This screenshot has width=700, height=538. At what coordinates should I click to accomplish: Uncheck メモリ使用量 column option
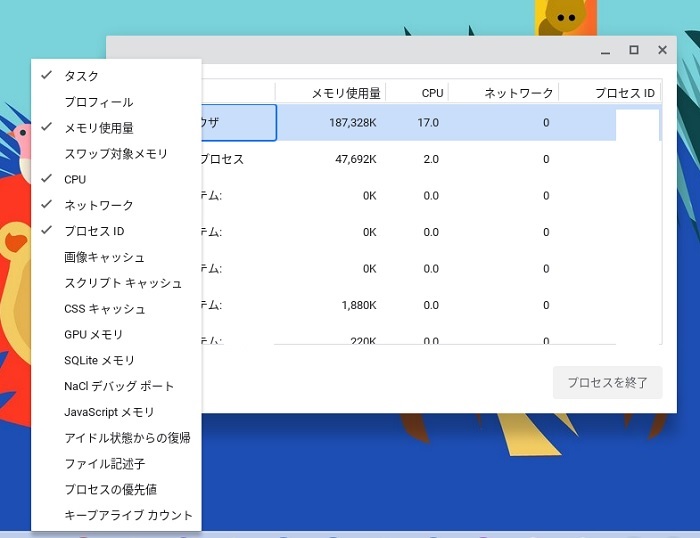click(99, 128)
